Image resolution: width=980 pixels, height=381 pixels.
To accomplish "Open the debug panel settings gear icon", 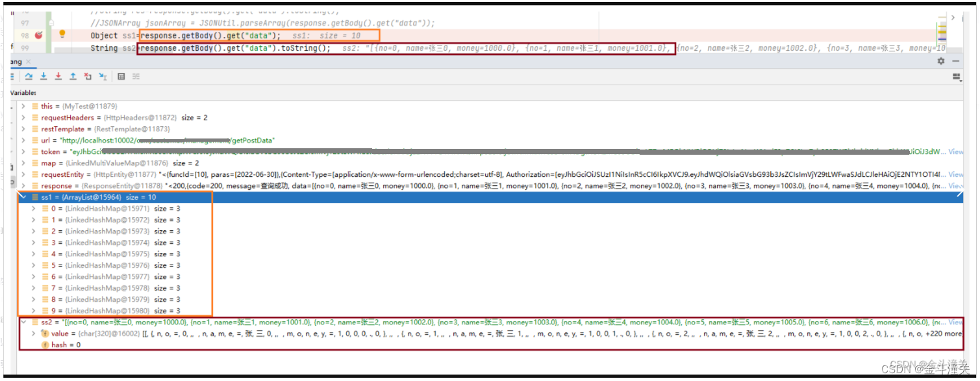I will pyautogui.click(x=941, y=60).
